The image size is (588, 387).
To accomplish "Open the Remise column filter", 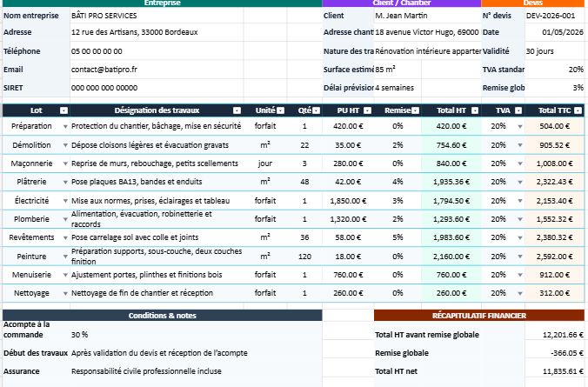I will coord(416,110).
